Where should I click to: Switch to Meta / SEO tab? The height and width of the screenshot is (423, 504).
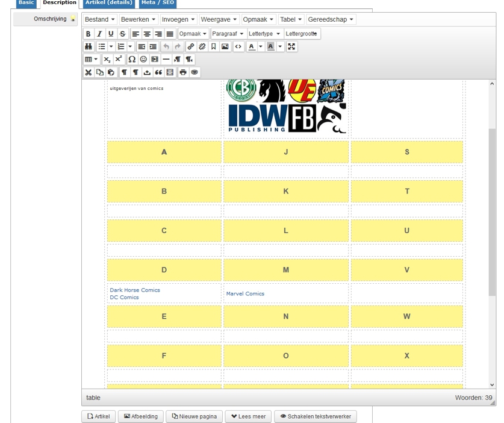[x=158, y=2]
